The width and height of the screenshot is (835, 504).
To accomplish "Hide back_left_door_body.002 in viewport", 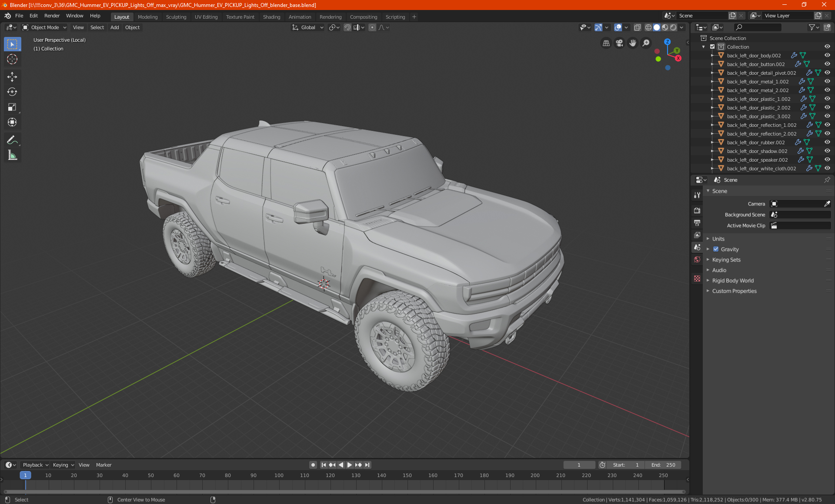I will tap(827, 56).
